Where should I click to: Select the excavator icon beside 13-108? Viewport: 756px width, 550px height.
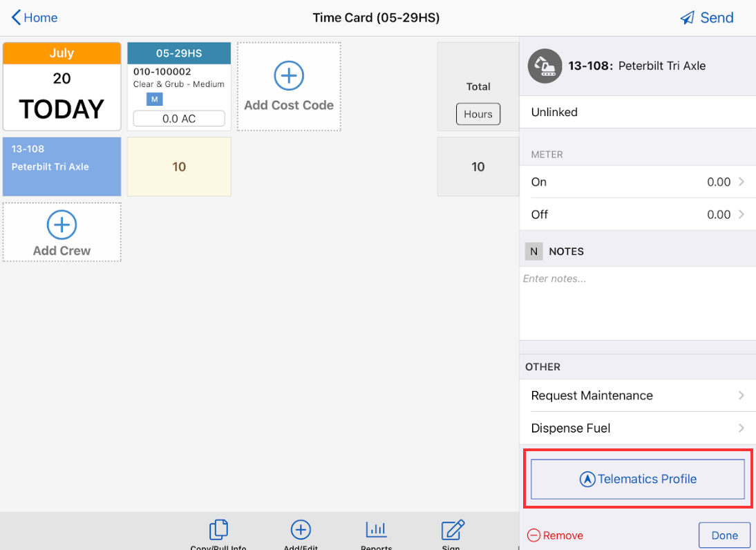pos(545,66)
